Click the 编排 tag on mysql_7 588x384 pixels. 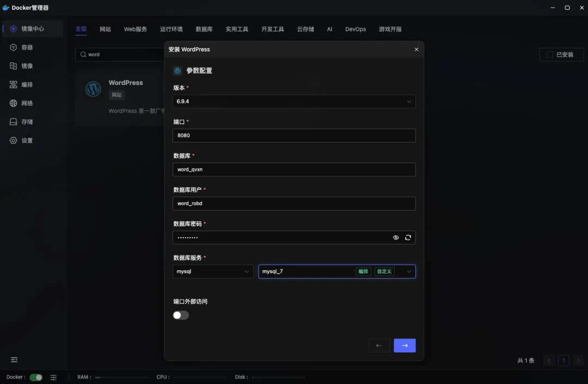[363, 271]
